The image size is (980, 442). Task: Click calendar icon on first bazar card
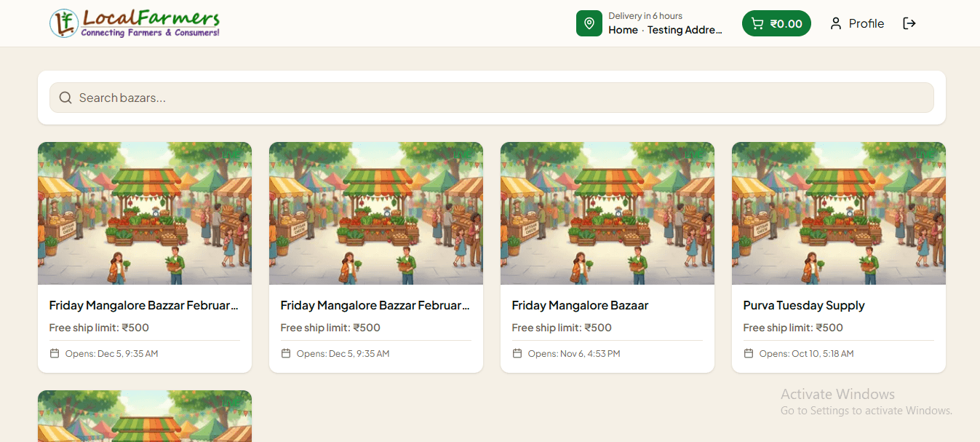[x=55, y=353]
